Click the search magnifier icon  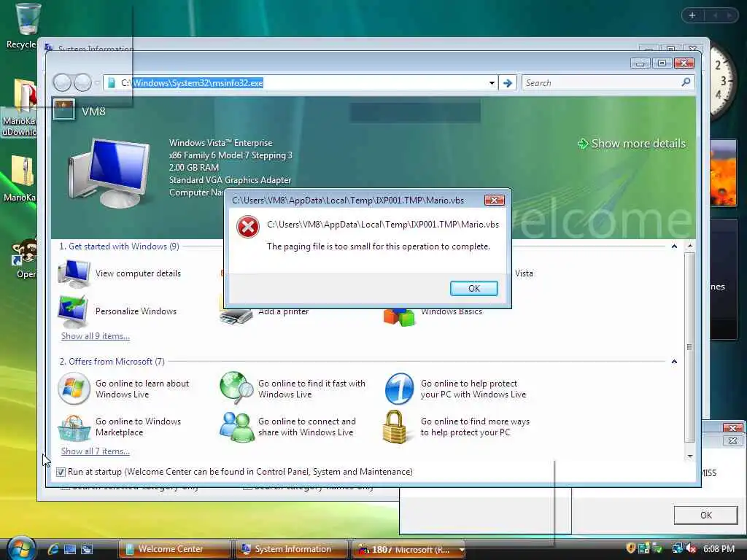[x=686, y=82]
